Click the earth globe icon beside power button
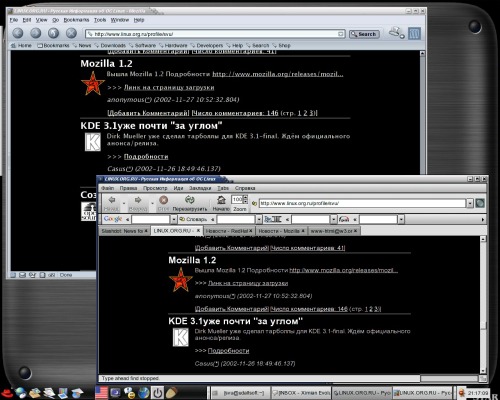 (x=144, y=393)
